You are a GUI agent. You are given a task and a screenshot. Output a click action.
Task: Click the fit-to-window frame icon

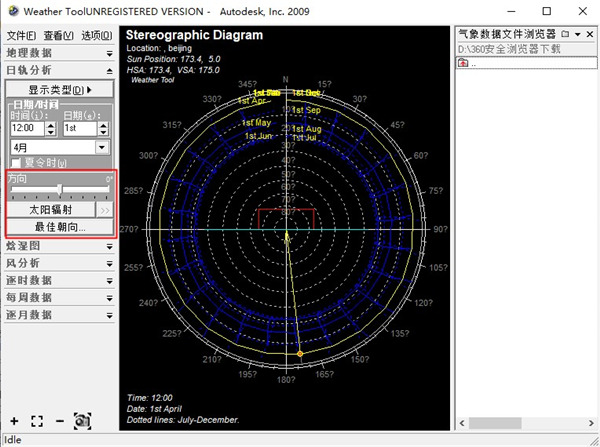pyautogui.click(x=37, y=421)
